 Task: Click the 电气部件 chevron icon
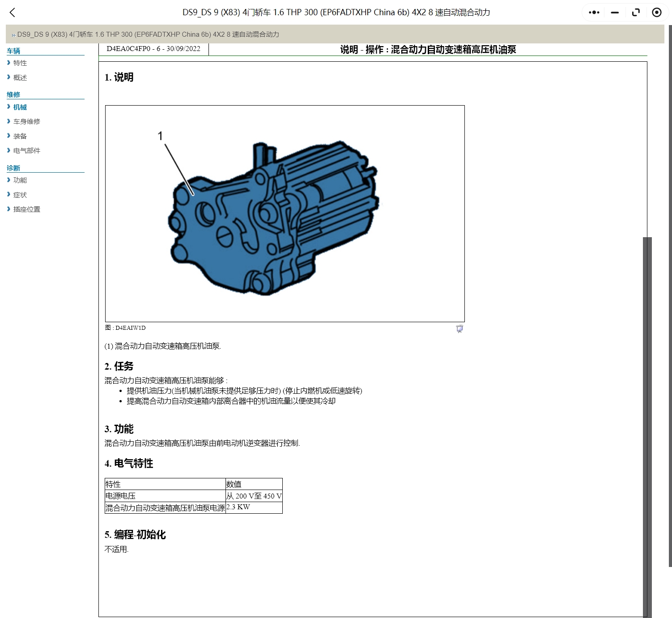(9, 150)
